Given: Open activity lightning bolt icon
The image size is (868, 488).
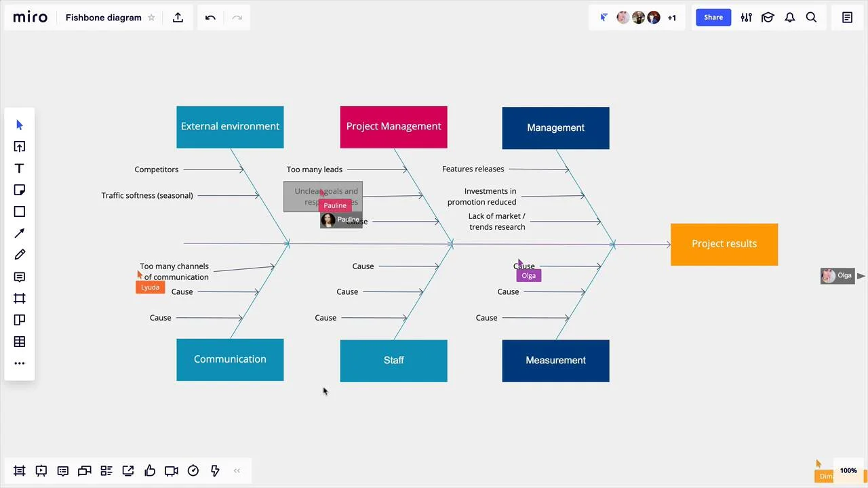Looking at the screenshot, I should click(215, 471).
